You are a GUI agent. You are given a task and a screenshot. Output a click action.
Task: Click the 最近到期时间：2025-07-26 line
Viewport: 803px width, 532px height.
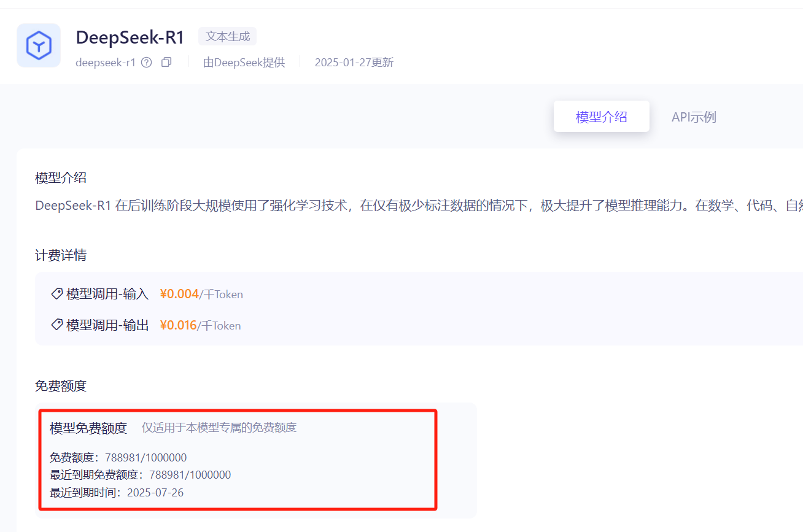pos(117,493)
